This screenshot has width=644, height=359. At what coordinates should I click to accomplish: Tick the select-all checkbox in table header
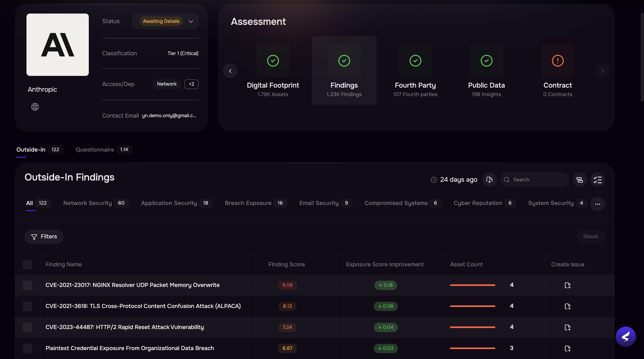coord(28,264)
